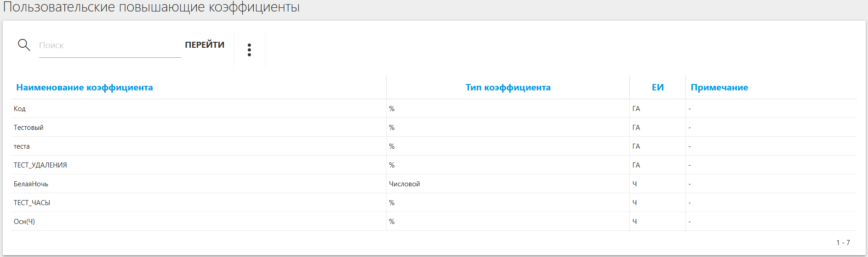Click the magnifying glass search icon
This screenshot has width=868, height=257.
pyautogui.click(x=24, y=45)
